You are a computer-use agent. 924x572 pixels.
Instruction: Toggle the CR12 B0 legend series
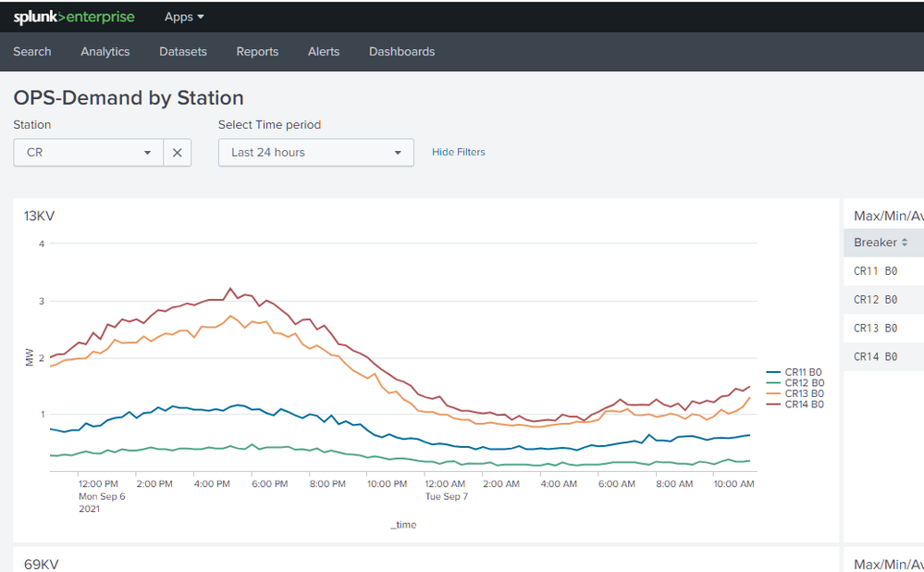(x=803, y=383)
